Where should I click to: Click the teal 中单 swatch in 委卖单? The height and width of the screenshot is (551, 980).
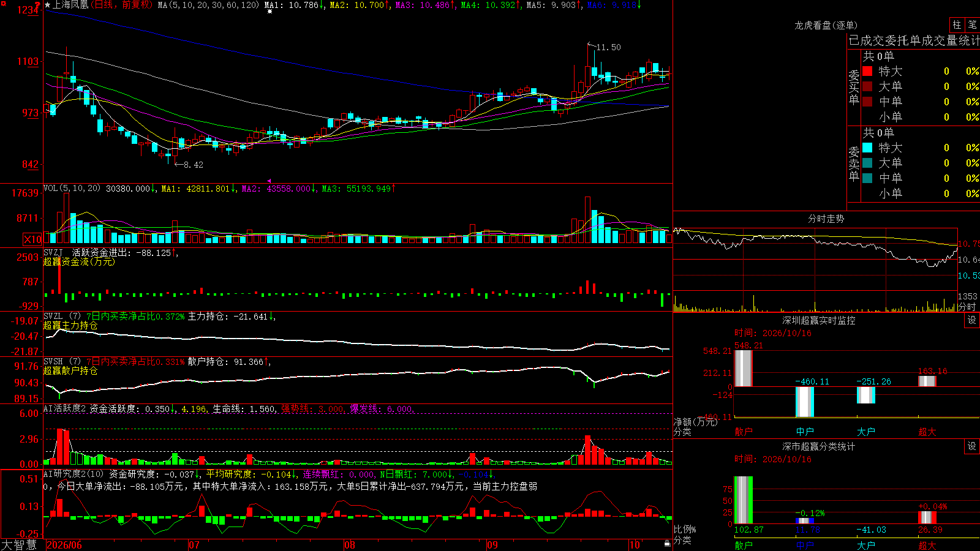coord(867,178)
